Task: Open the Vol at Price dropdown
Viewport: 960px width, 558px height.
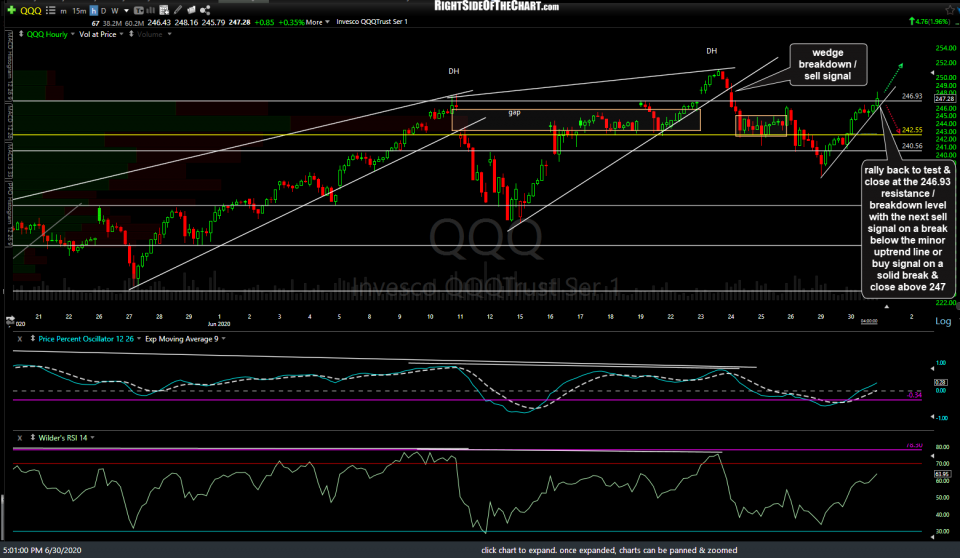Action: coord(121,34)
